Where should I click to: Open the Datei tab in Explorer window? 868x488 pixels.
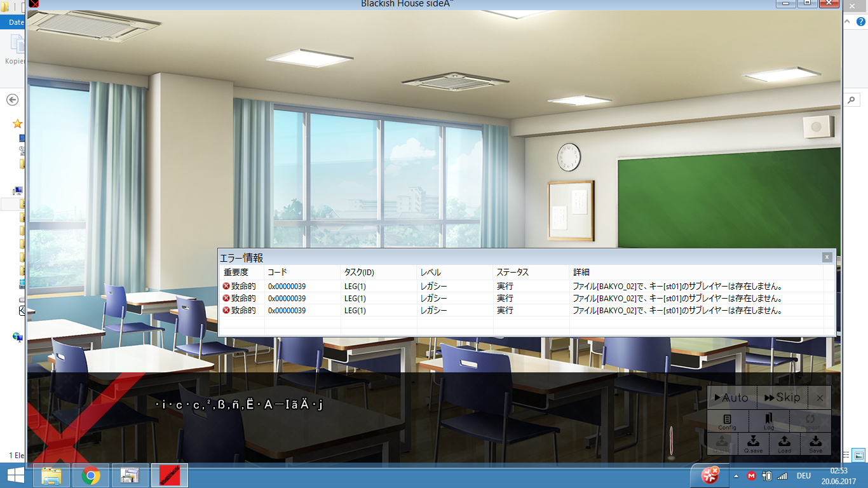[x=13, y=22]
